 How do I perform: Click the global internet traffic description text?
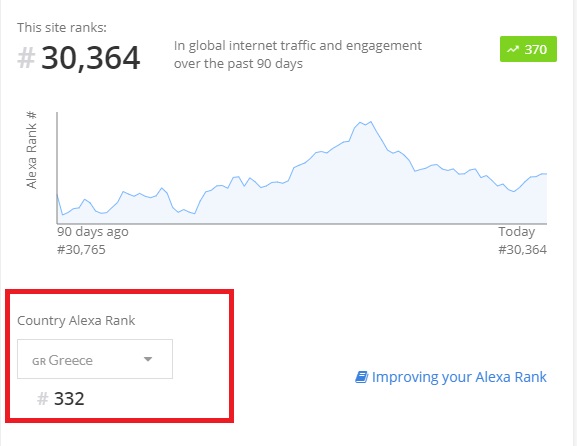[x=298, y=54]
